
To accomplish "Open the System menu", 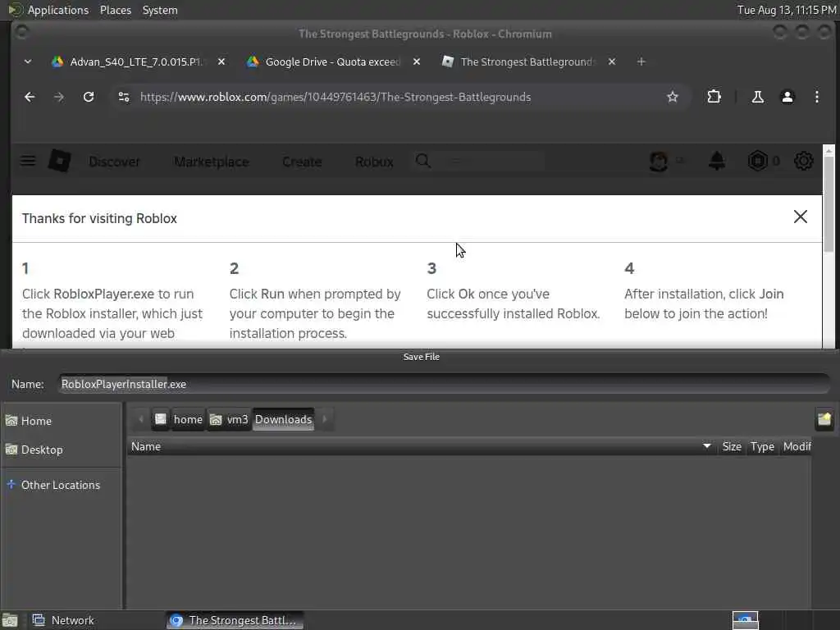I will [x=160, y=10].
